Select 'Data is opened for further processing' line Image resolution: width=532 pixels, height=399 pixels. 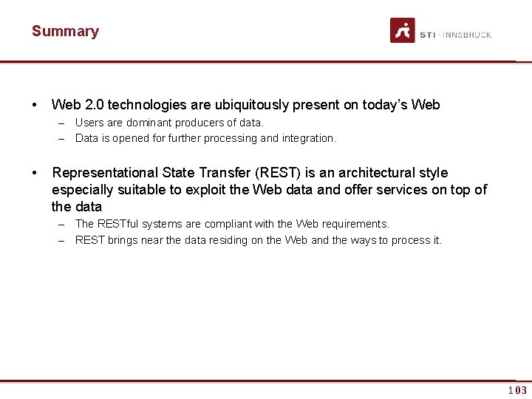pyautogui.click(x=205, y=138)
